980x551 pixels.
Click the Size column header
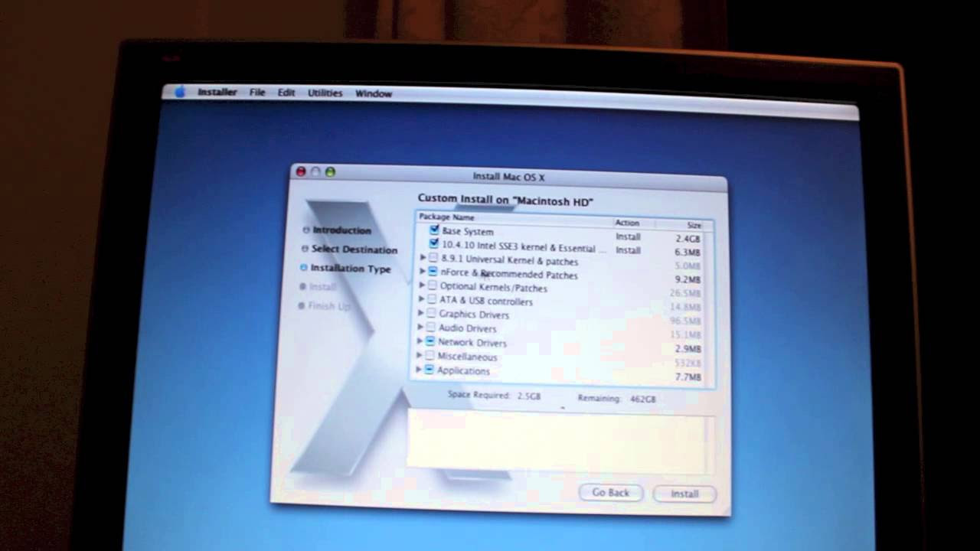(x=694, y=225)
